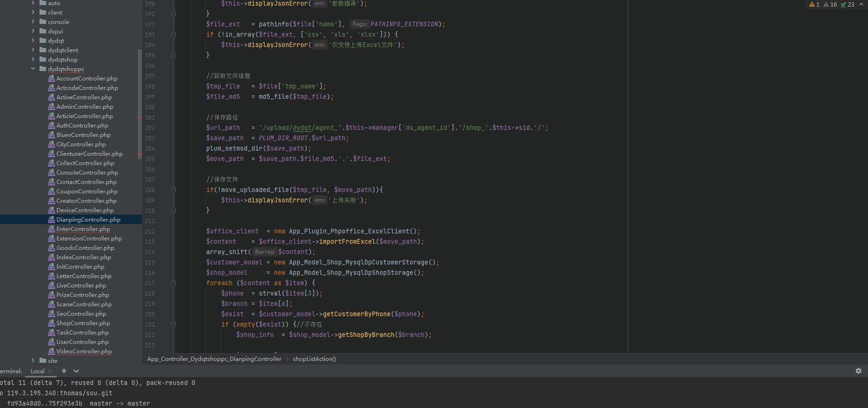The height and width of the screenshot is (408, 868).
Task: Add a new terminal session tab
Action: [x=64, y=371]
